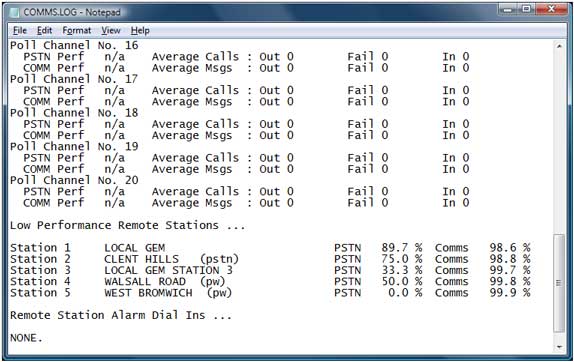Image resolution: width=574 pixels, height=362 pixels.
Task: Click 'LOCAL GEM STATION 3' name
Action: (x=168, y=270)
